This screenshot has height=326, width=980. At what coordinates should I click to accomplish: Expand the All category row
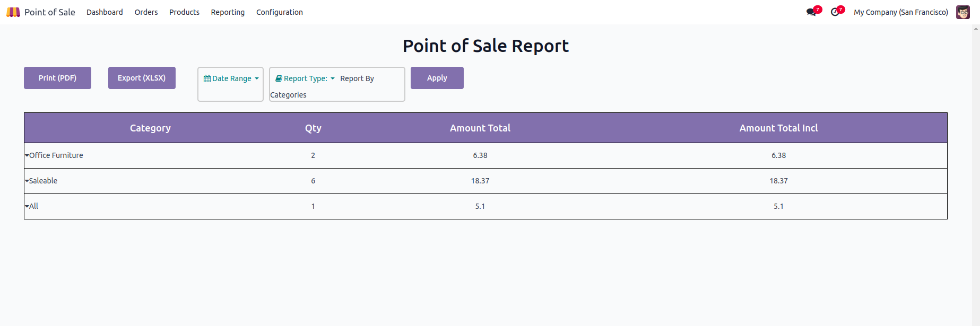coord(27,206)
